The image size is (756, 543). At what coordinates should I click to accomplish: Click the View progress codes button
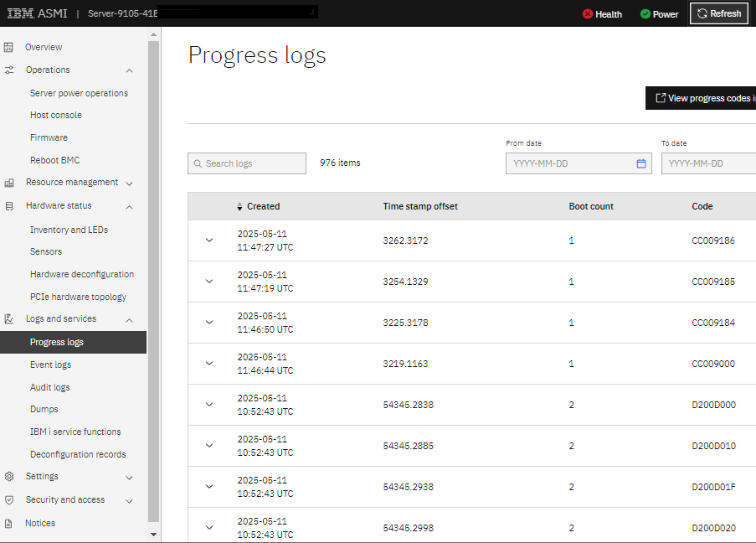click(x=701, y=98)
